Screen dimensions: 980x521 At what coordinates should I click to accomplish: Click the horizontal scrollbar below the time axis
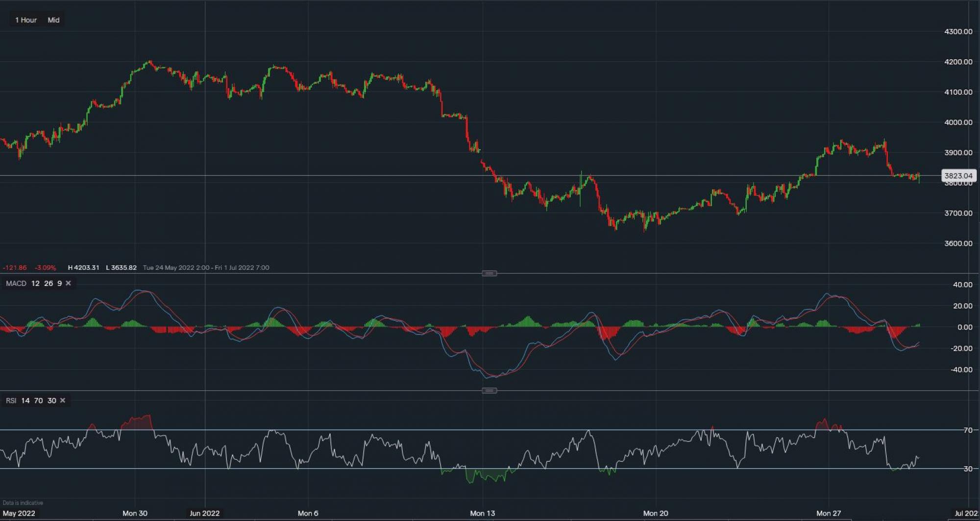[490, 519]
